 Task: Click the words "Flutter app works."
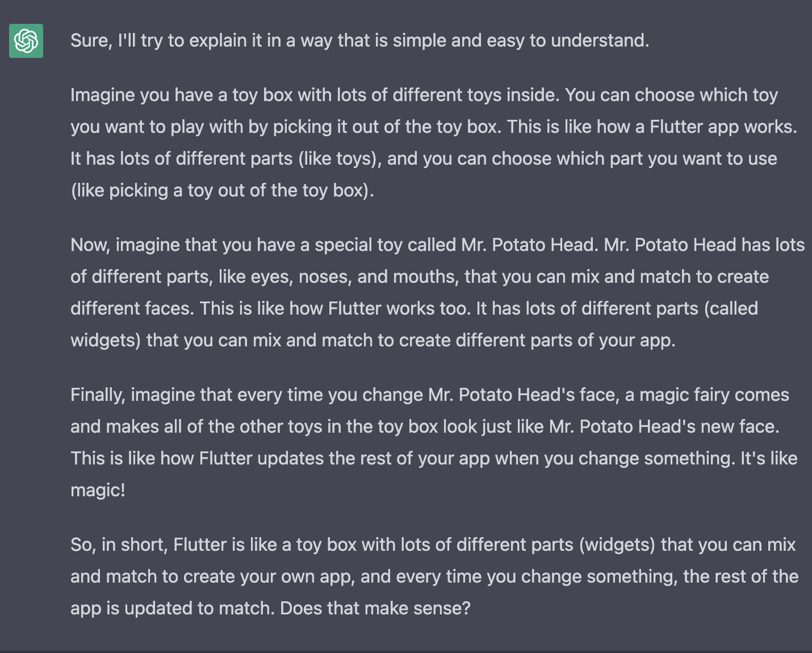coord(723,127)
